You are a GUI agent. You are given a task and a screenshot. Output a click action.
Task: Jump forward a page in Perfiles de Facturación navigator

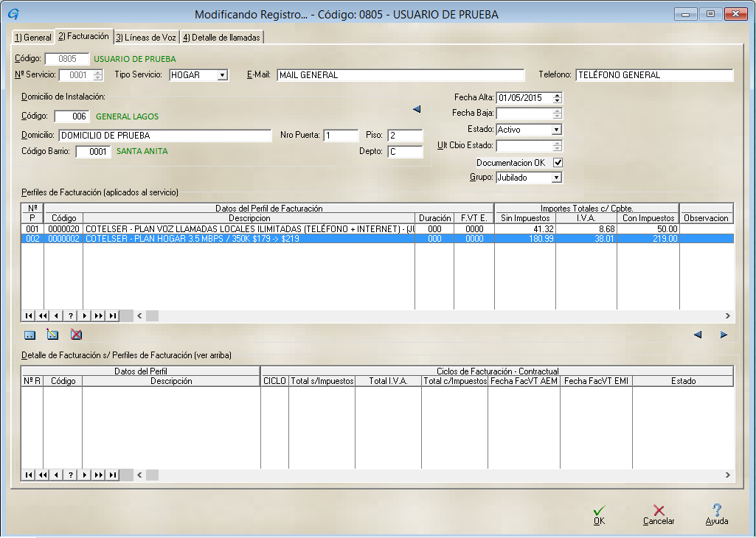click(98, 316)
